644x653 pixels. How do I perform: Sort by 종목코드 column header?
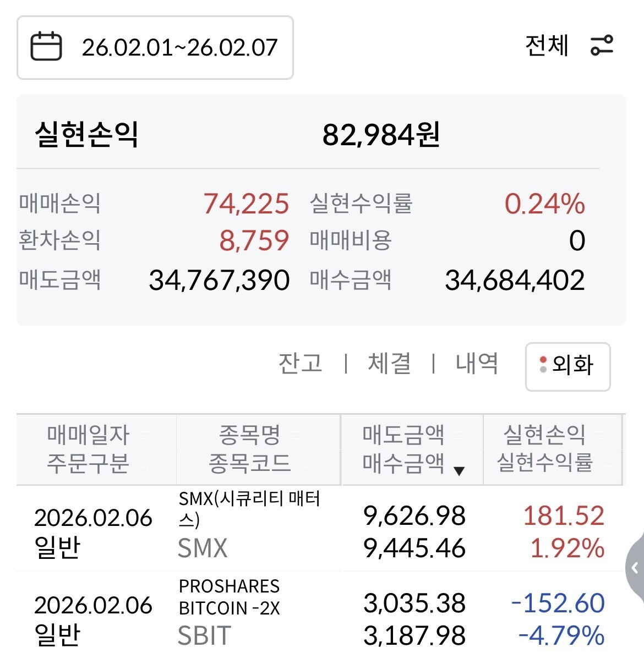click(x=249, y=463)
